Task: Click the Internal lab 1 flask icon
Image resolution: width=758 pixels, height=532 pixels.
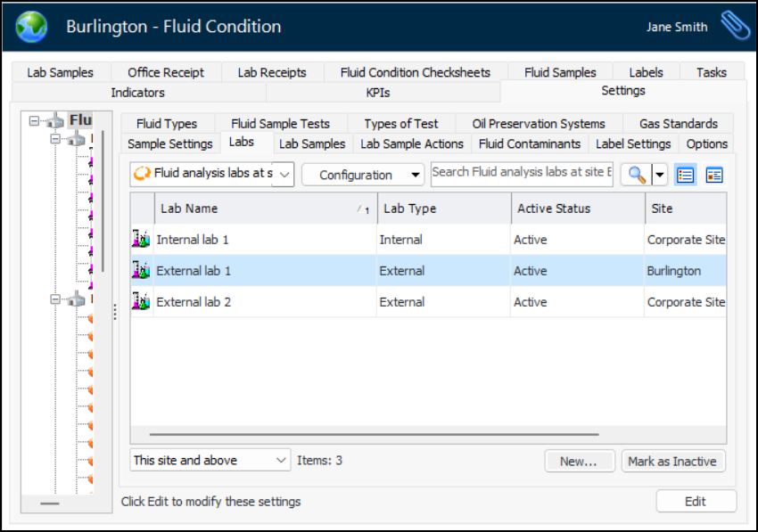Action: [141, 240]
